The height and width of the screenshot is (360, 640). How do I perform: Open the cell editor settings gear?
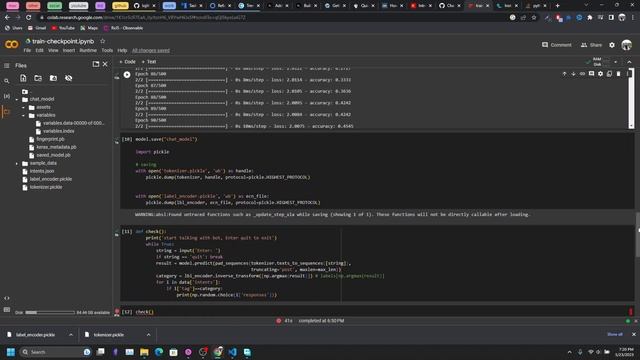pos(600,74)
